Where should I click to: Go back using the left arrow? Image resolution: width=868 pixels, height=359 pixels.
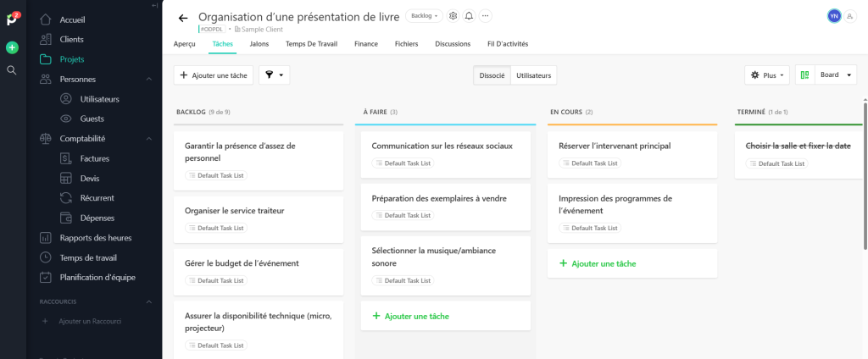[x=183, y=18]
